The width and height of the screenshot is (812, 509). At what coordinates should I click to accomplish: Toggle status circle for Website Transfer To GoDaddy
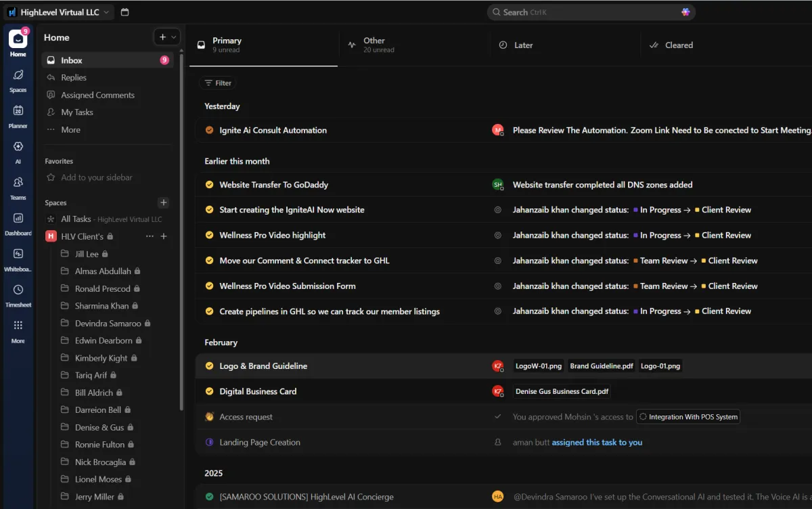[209, 185]
